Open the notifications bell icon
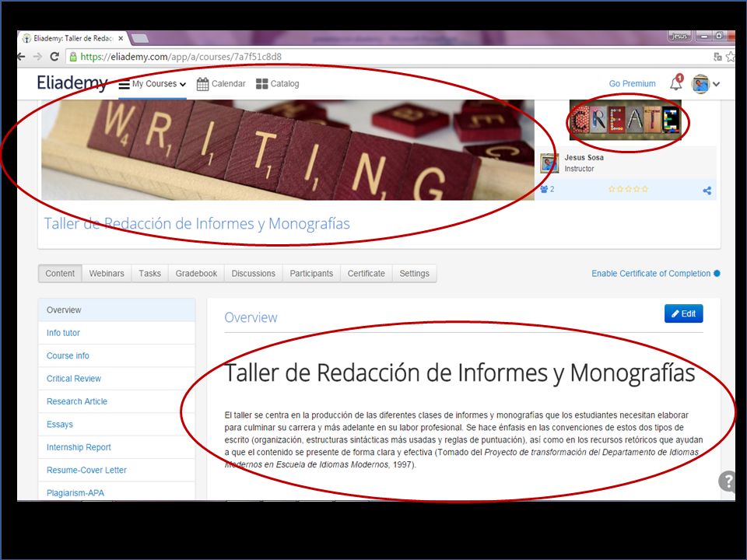747x560 pixels. click(x=676, y=83)
